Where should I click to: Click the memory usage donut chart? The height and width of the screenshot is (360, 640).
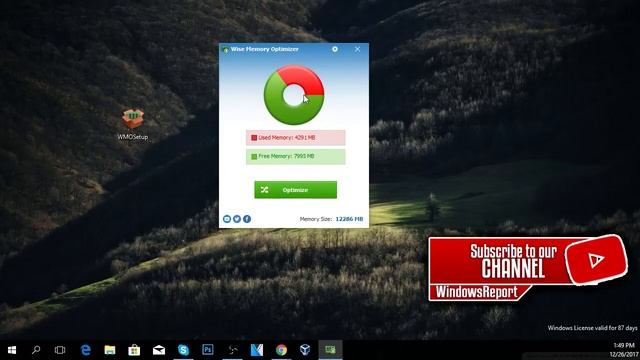click(294, 95)
